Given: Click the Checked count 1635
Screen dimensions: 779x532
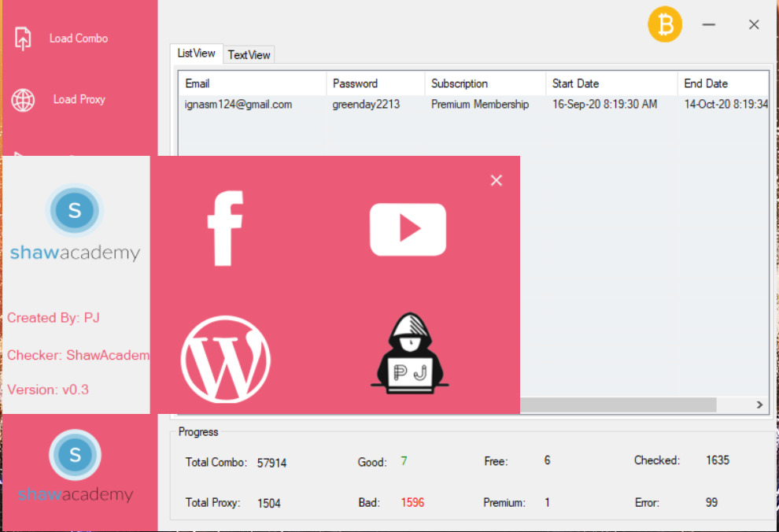Looking at the screenshot, I should [x=718, y=460].
